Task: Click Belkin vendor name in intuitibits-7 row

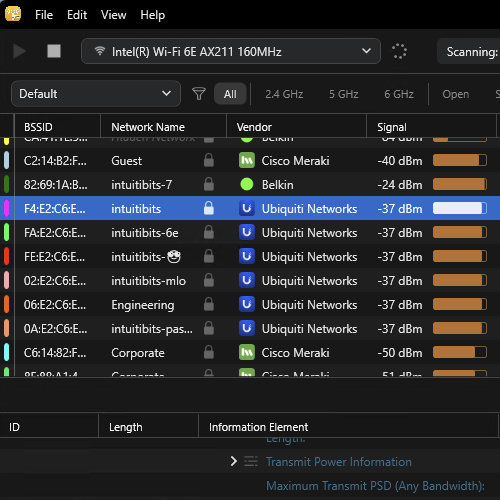Action: (277, 185)
